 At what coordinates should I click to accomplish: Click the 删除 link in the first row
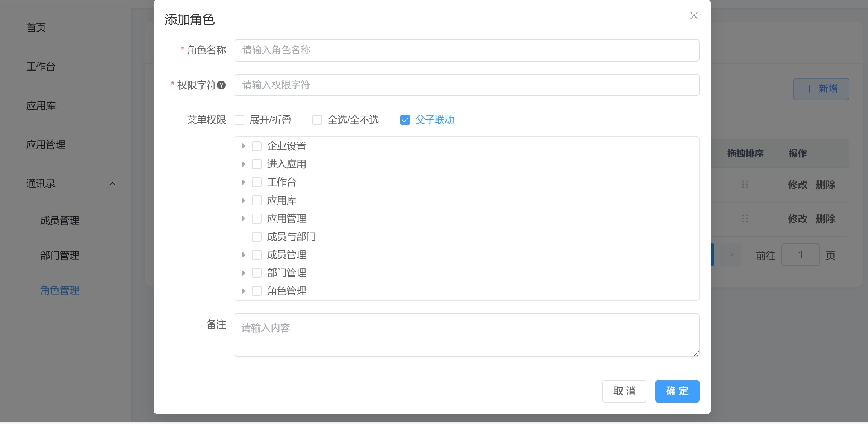pos(826,185)
